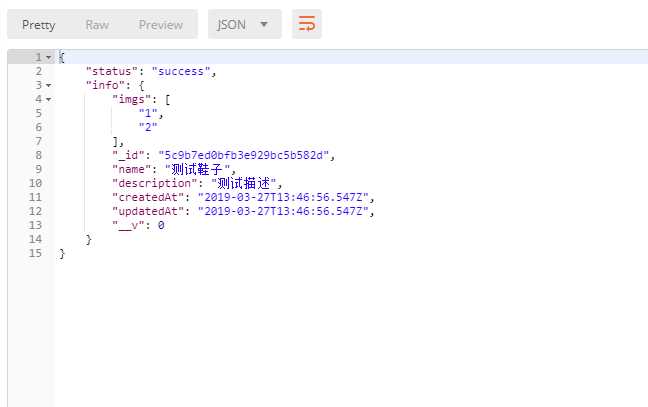Viewport: 648px width, 407px height.
Task: Click the closing bracket on line 7
Action: pyautogui.click(x=116, y=141)
